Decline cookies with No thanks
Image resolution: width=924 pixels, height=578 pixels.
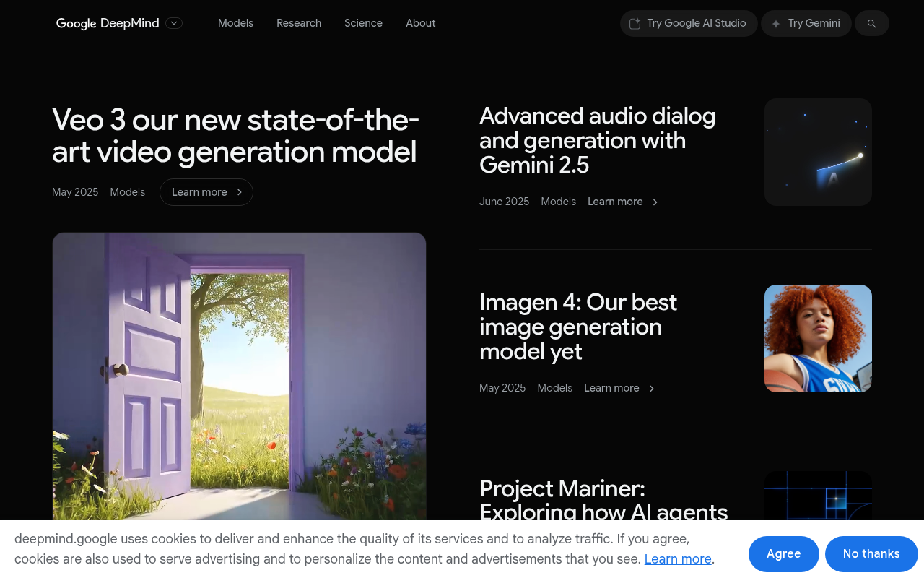[x=871, y=553]
